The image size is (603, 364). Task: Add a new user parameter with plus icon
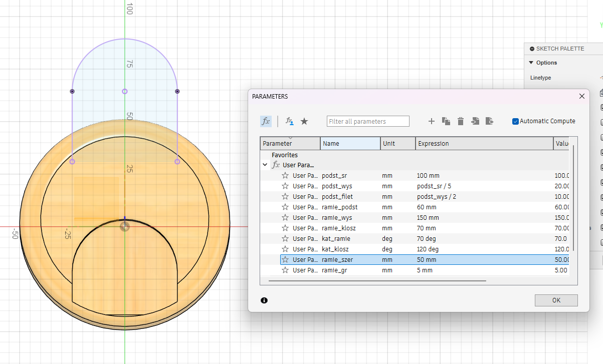click(x=431, y=121)
